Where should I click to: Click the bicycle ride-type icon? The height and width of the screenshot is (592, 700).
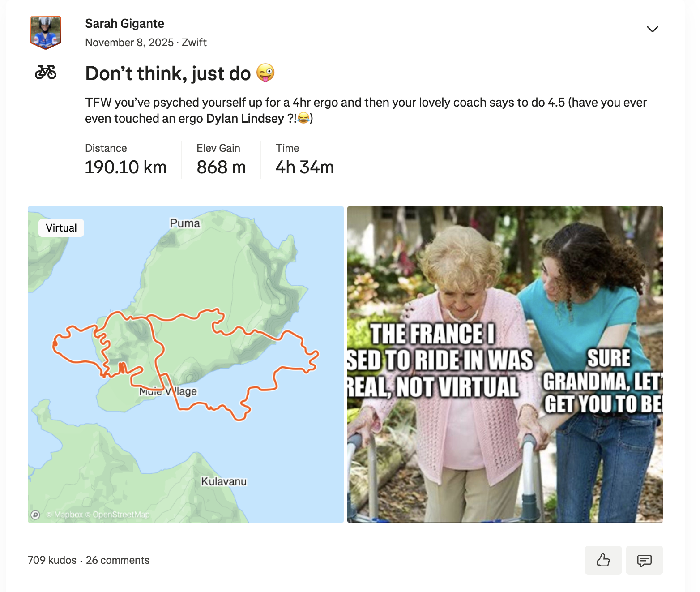tap(47, 72)
